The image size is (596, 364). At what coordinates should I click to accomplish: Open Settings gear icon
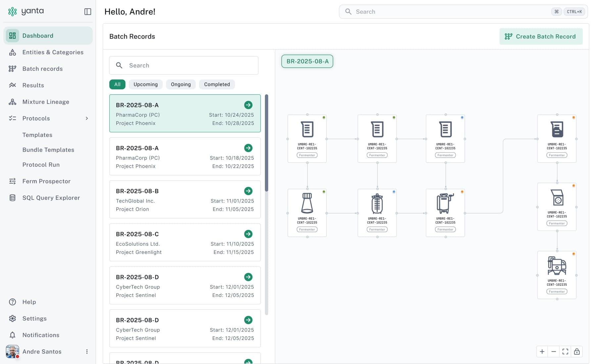click(13, 319)
